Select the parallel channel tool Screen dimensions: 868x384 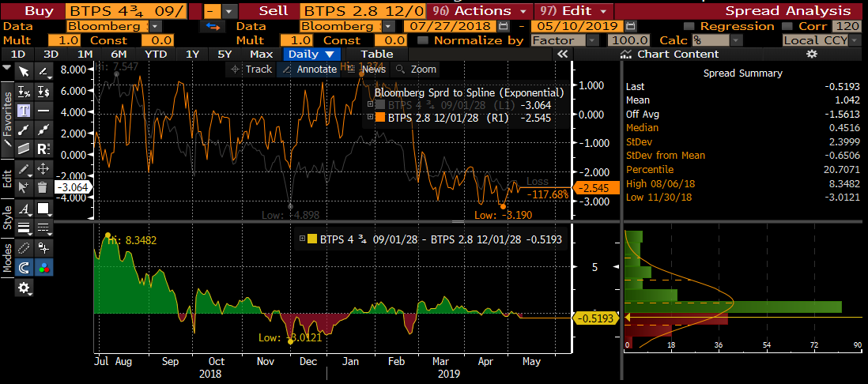pyautogui.click(x=24, y=149)
